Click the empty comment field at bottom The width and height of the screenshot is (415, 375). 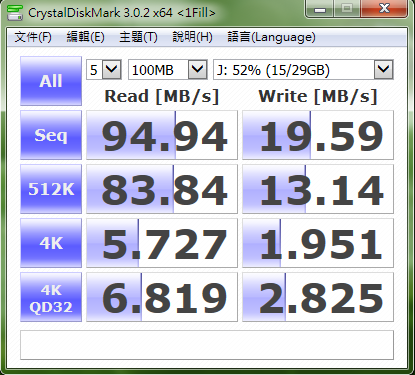click(x=207, y=345)
